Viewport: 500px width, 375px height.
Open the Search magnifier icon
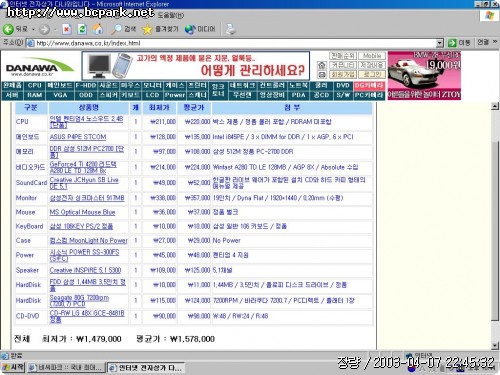[116, 29]
